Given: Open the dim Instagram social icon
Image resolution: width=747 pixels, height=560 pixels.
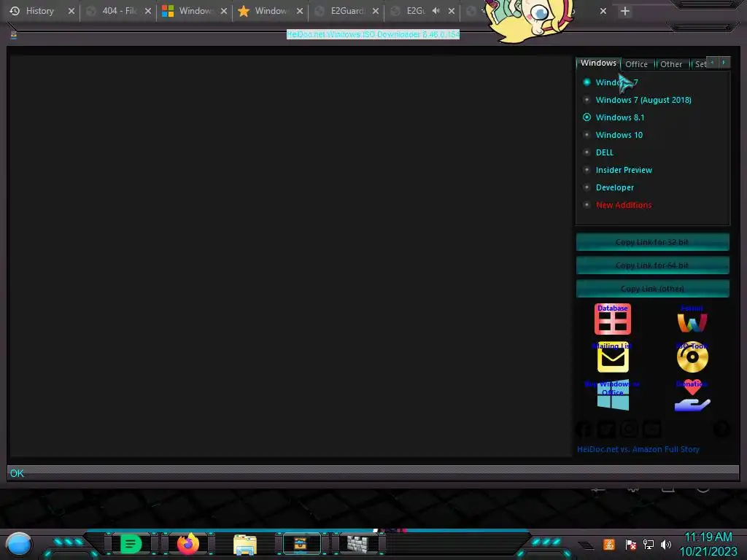Looking at the screenshot, I should [629, 429].
